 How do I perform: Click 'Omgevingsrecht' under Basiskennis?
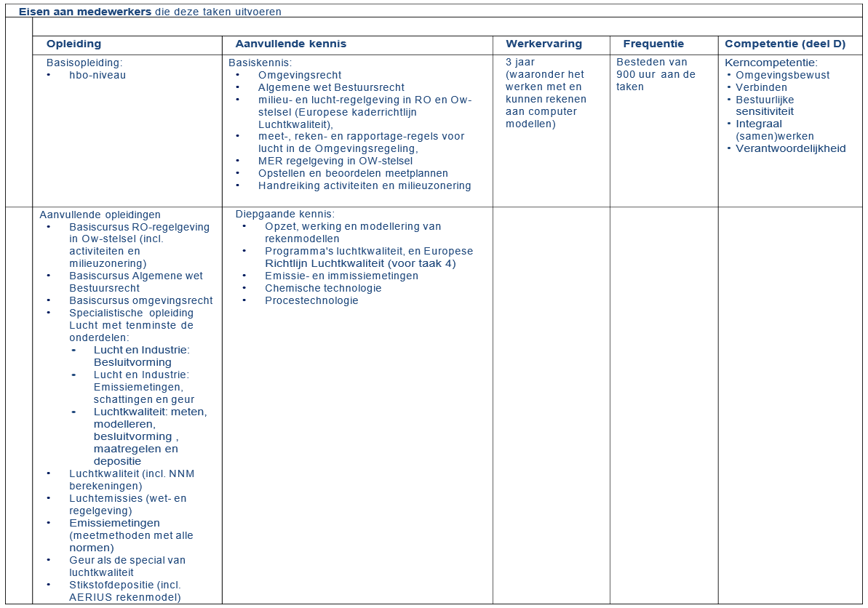click(x=300, y=75)
